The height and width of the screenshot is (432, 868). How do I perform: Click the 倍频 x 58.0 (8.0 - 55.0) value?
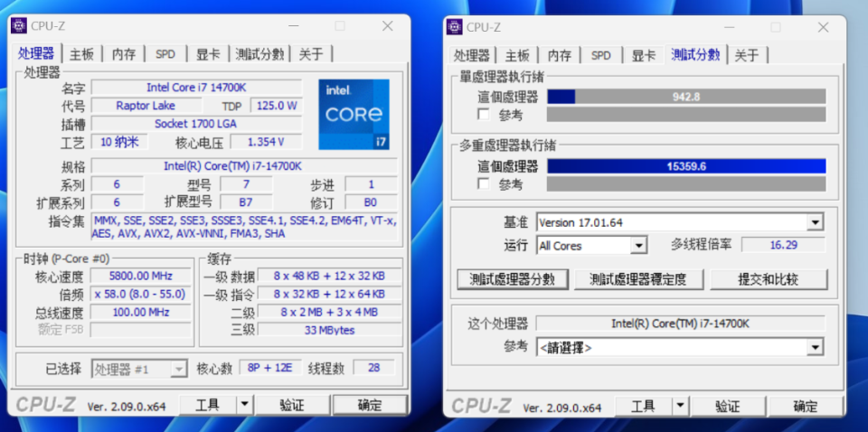(x=141, y=295)
